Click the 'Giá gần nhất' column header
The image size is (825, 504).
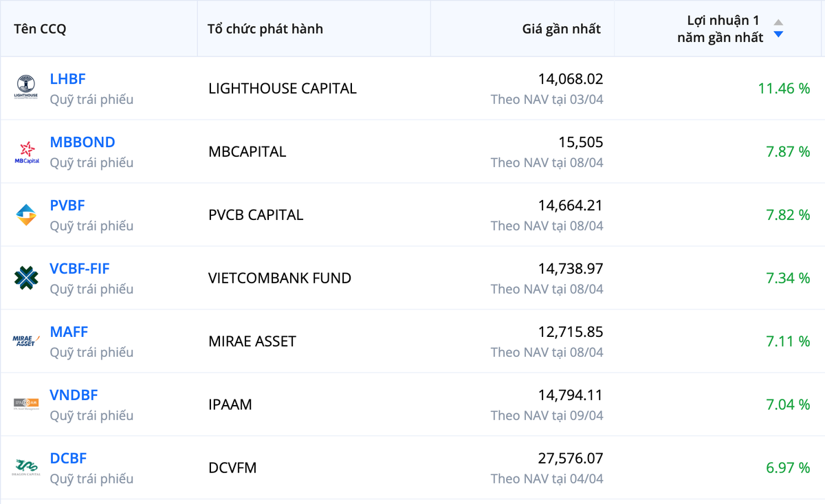(561, 29)
